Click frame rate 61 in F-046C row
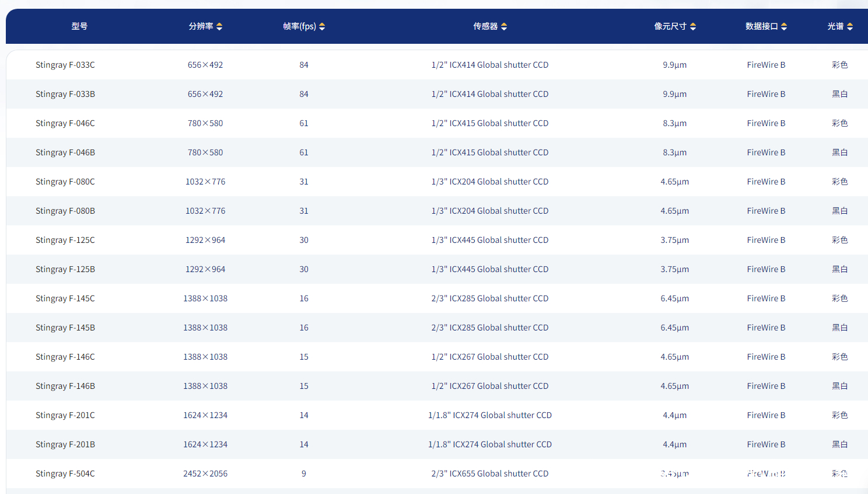Viewport: 868px width, 494px height. coord(304,123)
